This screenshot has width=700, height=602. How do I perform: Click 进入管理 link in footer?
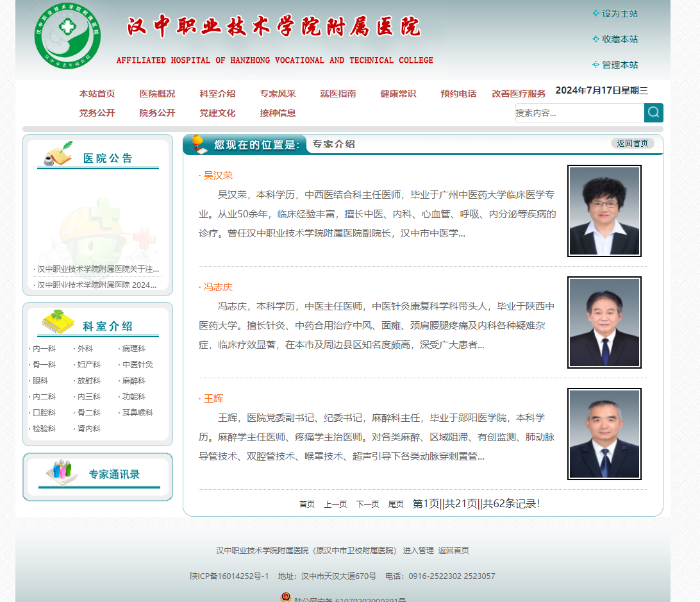click(419, 551)
